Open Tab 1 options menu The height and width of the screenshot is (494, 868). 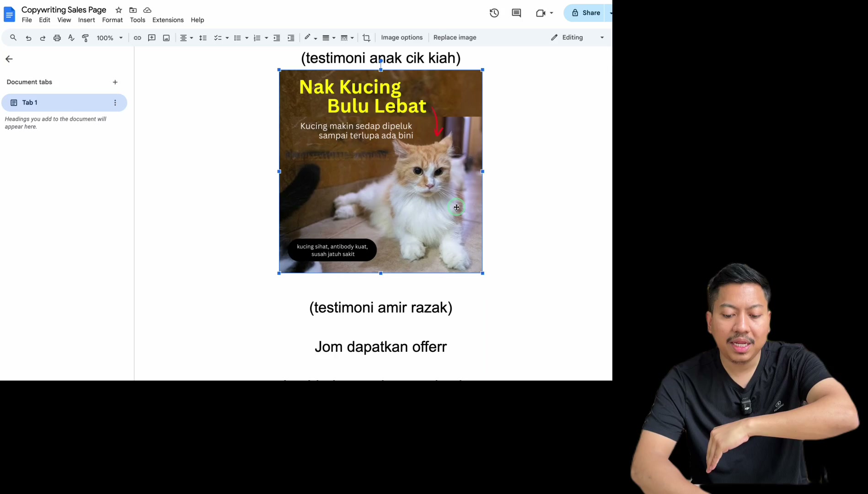[115, 103]
